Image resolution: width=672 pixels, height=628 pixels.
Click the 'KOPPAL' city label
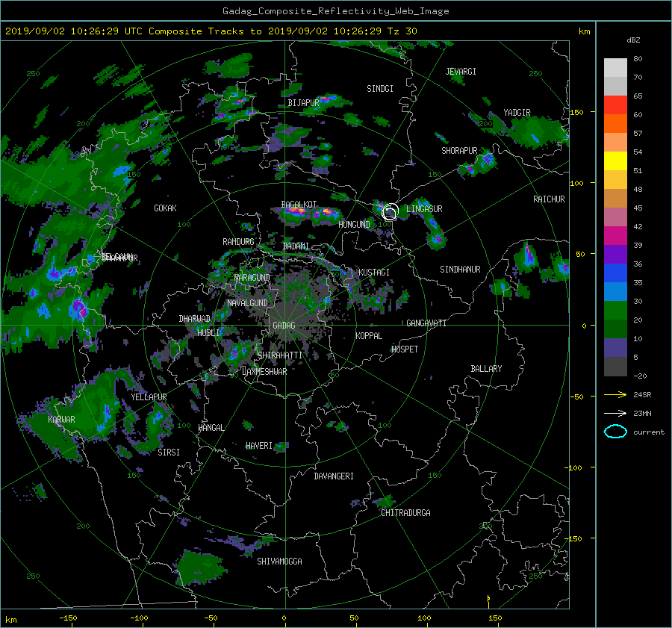point(369,336)
